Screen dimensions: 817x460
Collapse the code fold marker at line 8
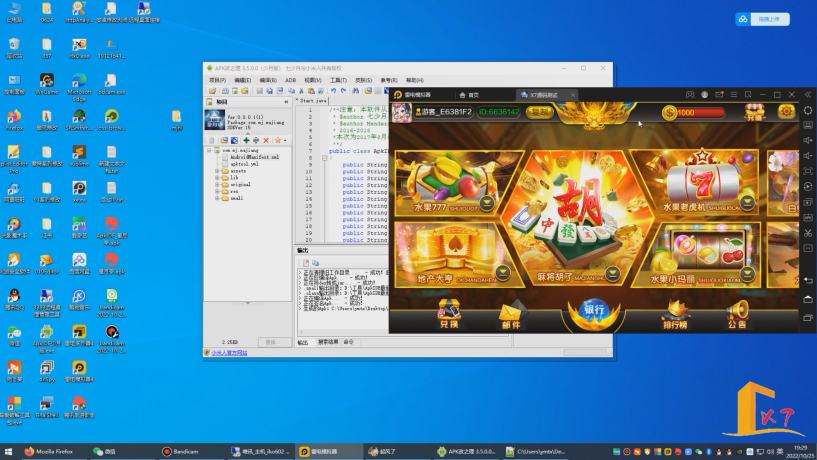(x=324, y=157)
